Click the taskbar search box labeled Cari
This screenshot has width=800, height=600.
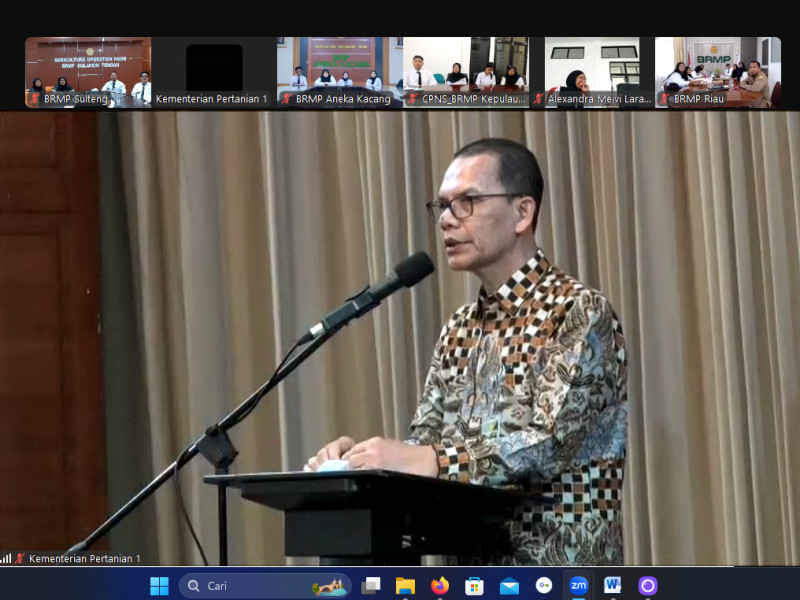point(265,586)
